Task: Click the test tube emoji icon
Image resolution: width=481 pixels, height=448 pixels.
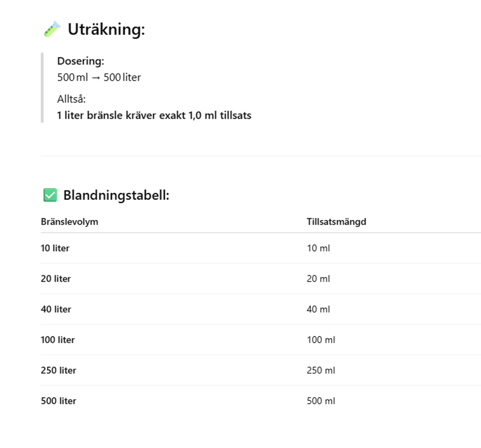Action: click(52, 29)
